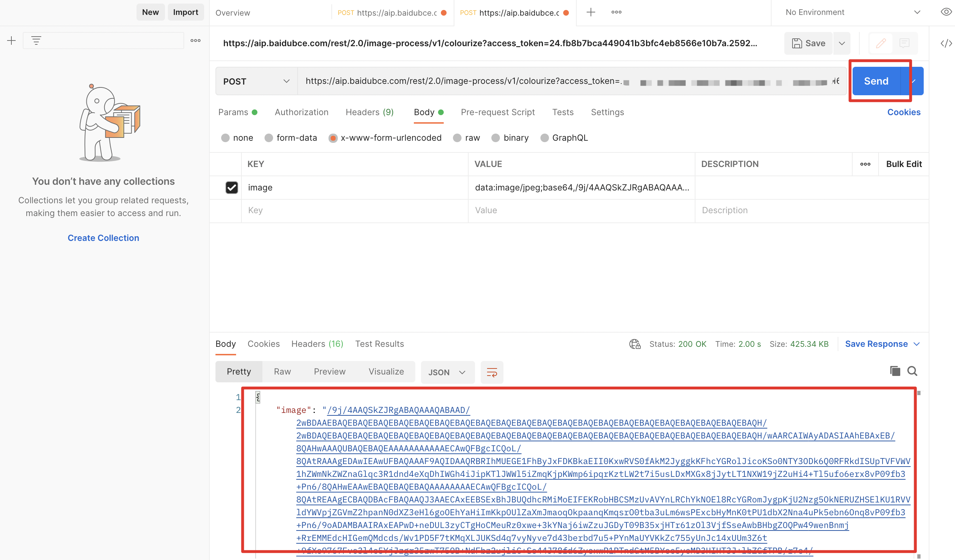Expand the No Environment selector
This screenshot has height=560, width=955.
853,12
